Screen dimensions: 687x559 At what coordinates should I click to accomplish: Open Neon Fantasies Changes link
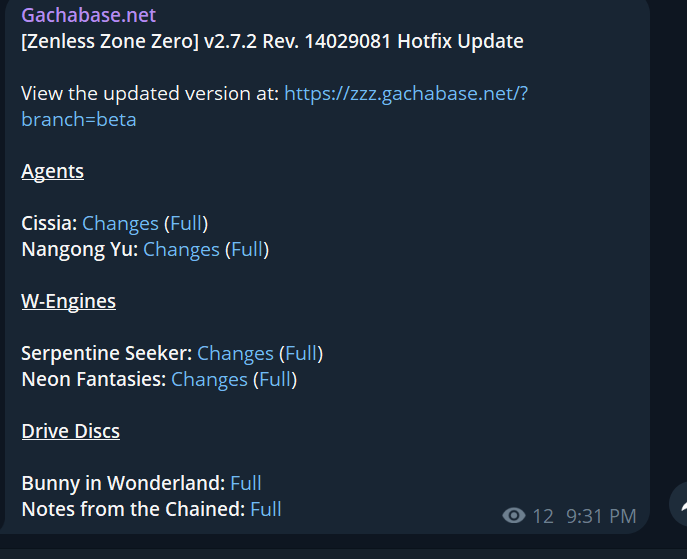[209, 379]
